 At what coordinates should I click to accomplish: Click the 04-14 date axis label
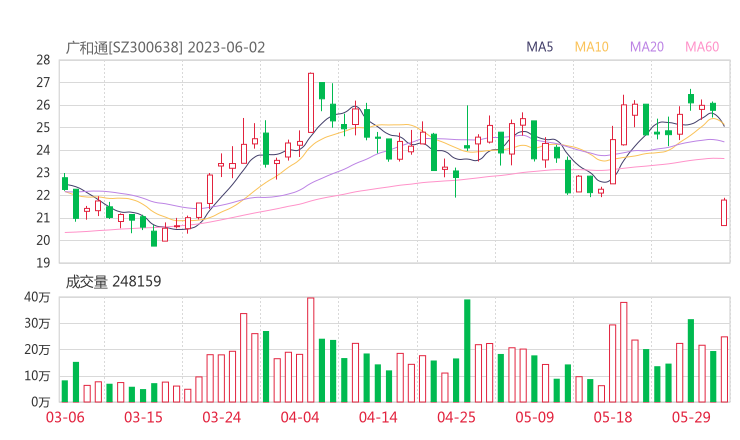tap(378, 418)
